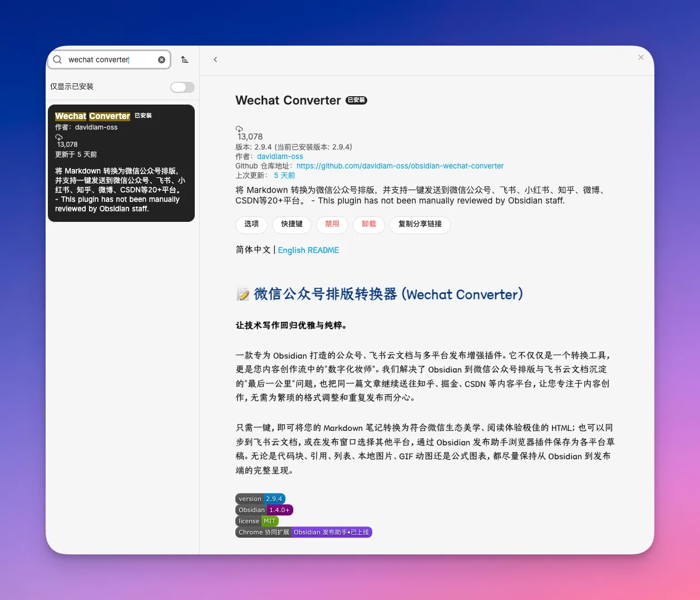Click the memo emoji in README heading
Viewport: 700px width, 600px height.
pyautogui.click(x=243, y=294)
